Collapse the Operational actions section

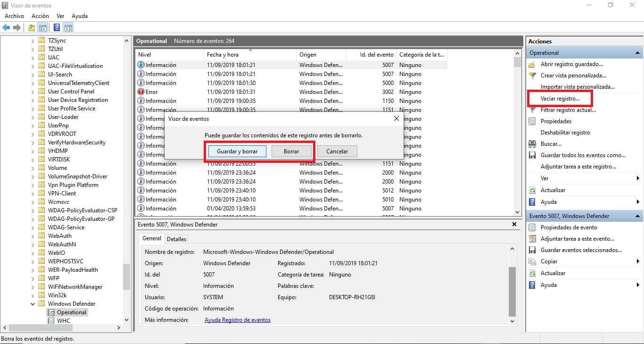637,53
